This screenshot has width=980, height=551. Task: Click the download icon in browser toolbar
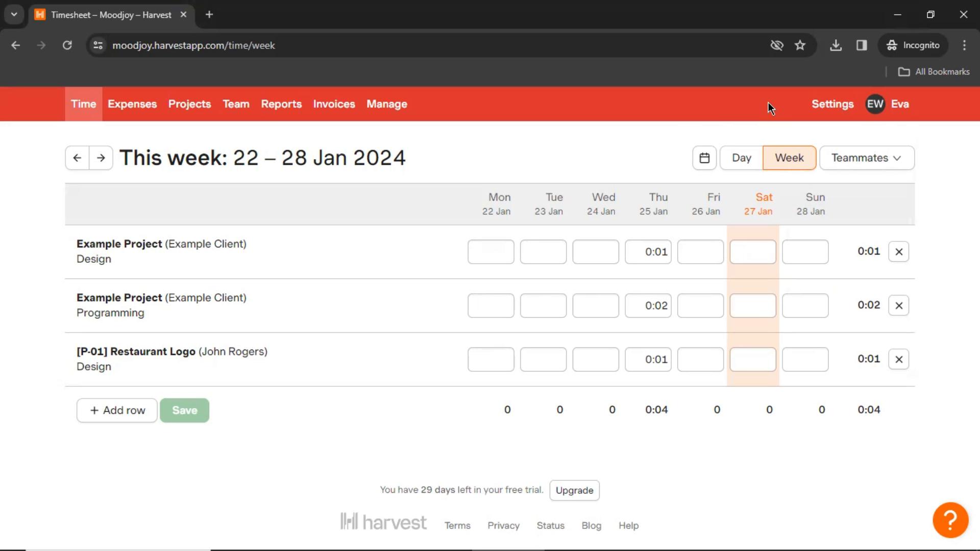(836, 45)
